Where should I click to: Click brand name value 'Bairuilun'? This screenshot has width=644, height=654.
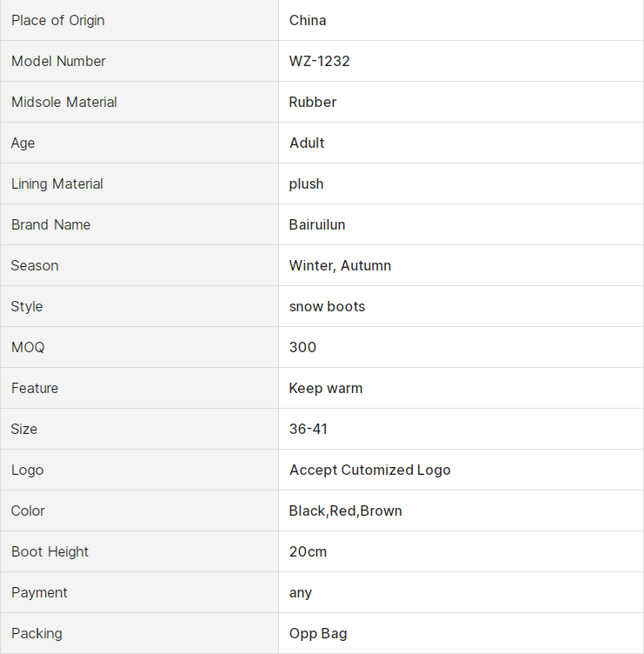coord(317,224)
